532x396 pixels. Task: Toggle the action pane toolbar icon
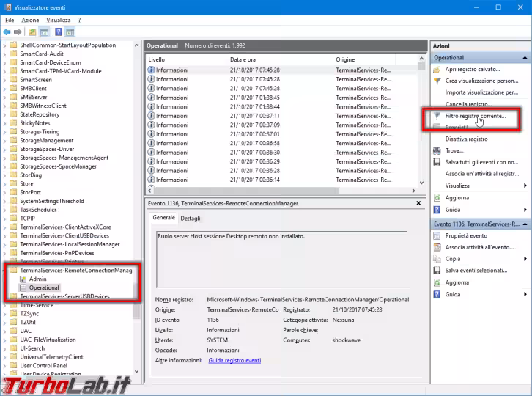pos(70,32)
